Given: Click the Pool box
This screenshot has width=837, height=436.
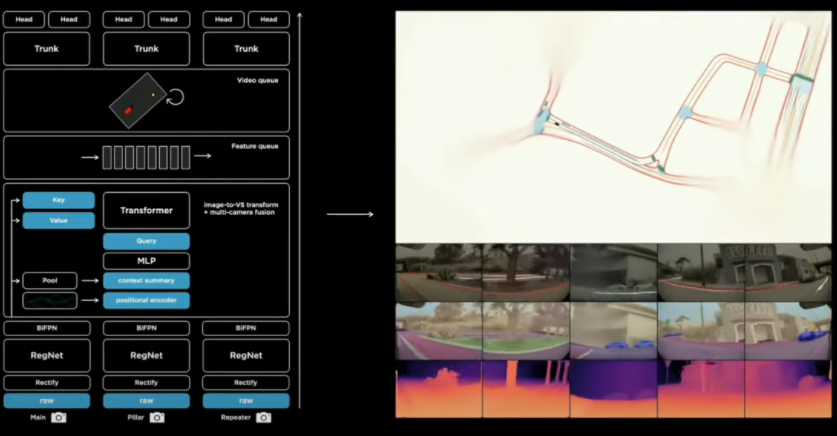Looking at the screenshot, I should coord(50,281).
